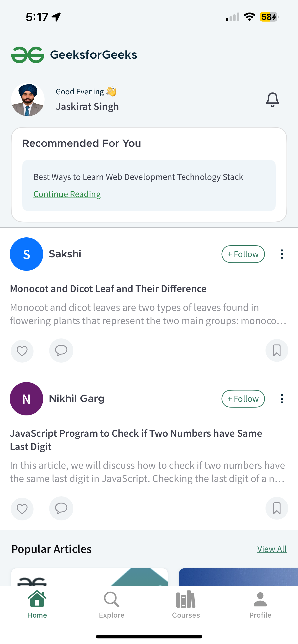The height and width of the screenshot is (644, 298).
Task: Like Nikhil Garg's JavaScript article
Action: point(22,509)
